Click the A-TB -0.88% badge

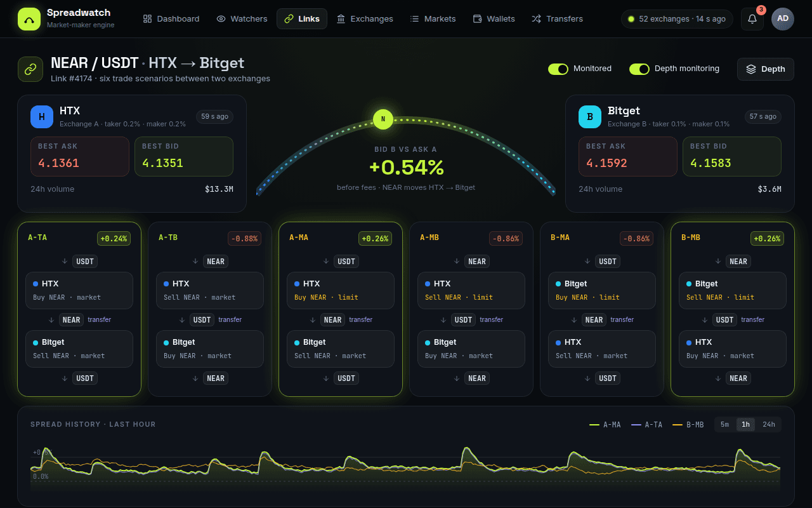pos(244,239)
